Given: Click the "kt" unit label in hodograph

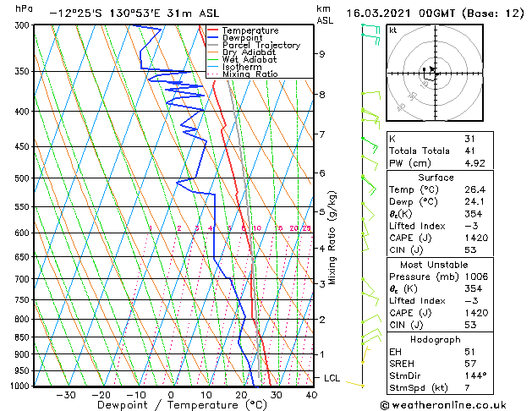Looking at the screenshot, I should pos(393,30).
